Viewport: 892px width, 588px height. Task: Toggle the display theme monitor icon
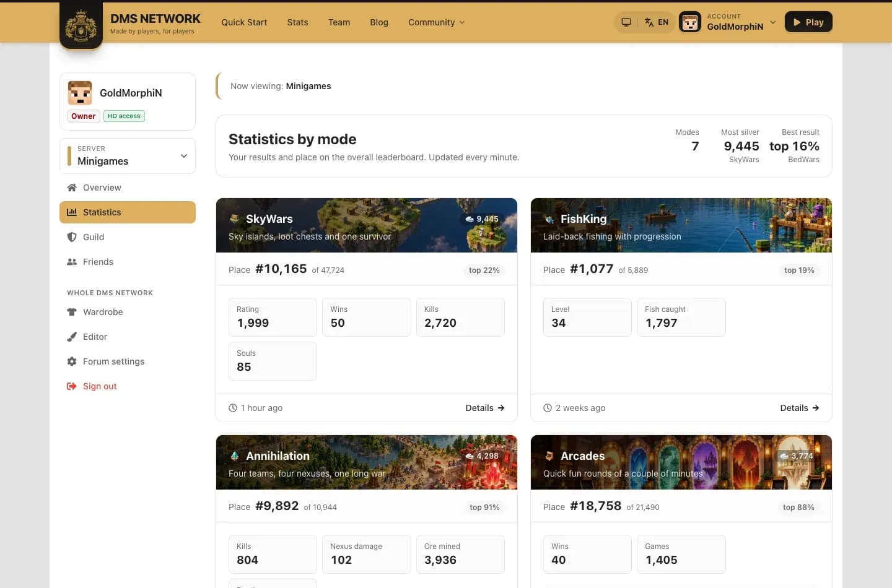coord(626,22)
